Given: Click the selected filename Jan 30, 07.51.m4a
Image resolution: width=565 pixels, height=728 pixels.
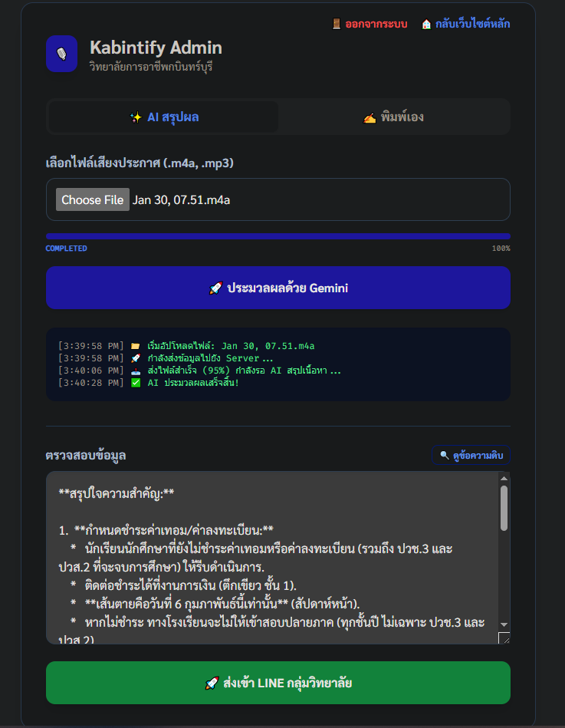Looking at the screenshot, I should 182,200.
